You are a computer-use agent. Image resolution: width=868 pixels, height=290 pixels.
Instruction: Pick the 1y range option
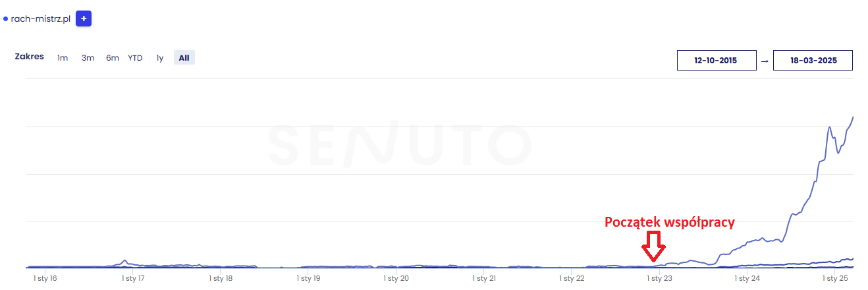[x=159, y=58]
